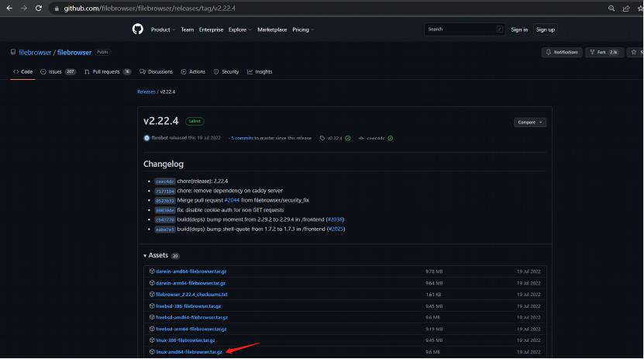Download darwin-arm64-filebrowser.tar.gz
The width and height of the screenshot is (644, 359).
191,283
